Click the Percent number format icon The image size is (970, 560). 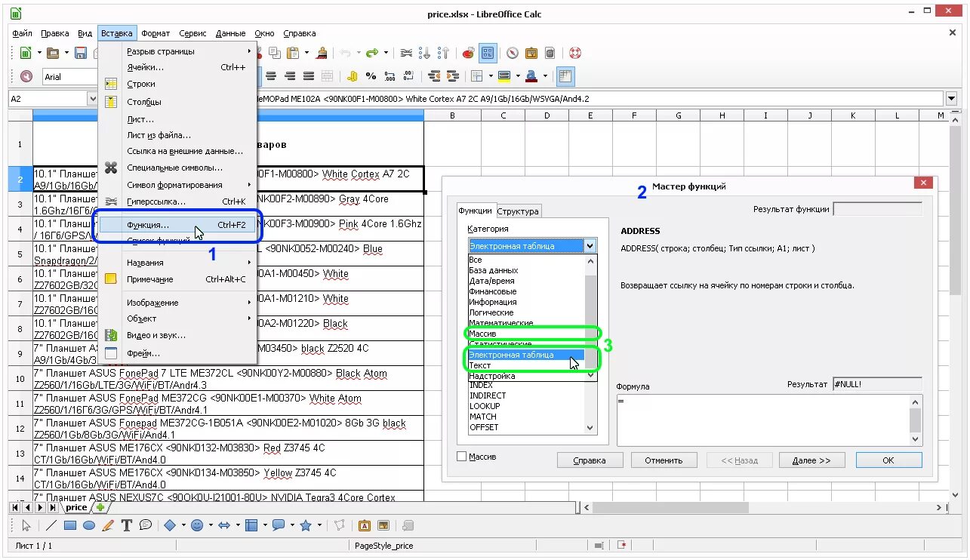click(371, 76)
